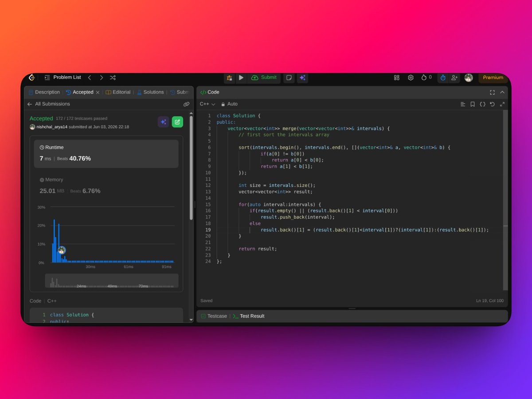This screenshot has height=399, width=532.
Task: Open the Problem List panel
Action: coord(63,78)
